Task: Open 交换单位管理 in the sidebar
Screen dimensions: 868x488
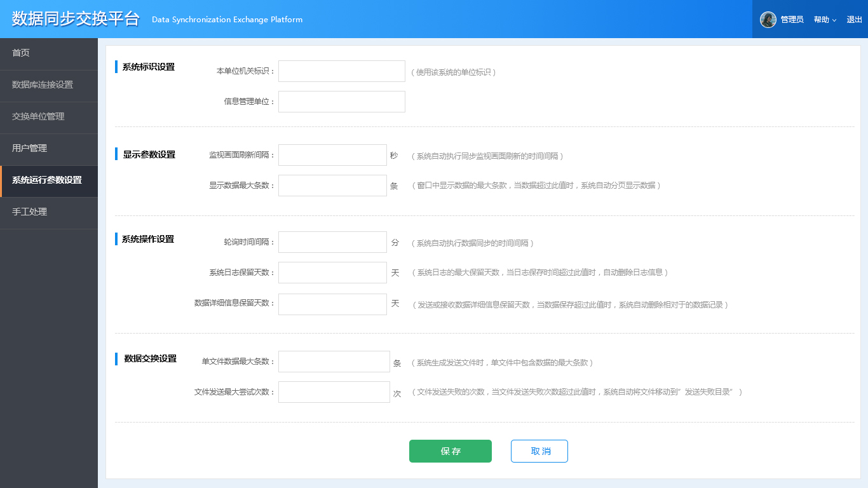Action: 49,118
